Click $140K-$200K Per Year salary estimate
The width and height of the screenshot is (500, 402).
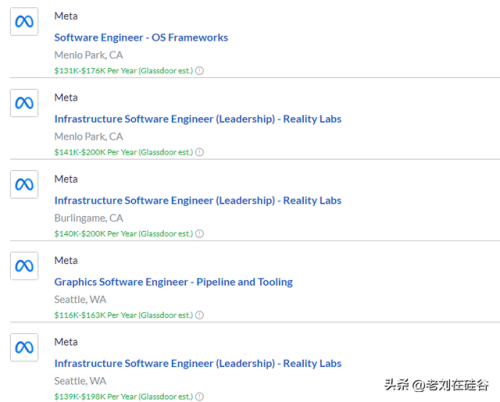coord(124,234)
